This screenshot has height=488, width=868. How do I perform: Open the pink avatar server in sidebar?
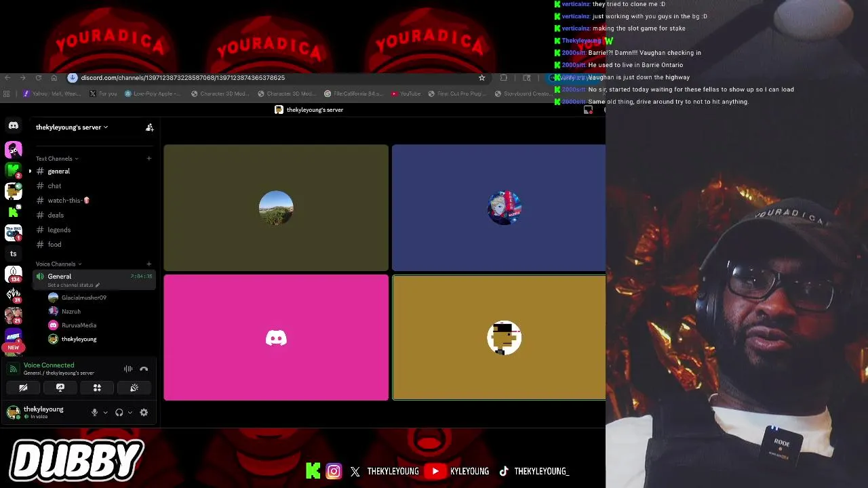coord(13,149)
